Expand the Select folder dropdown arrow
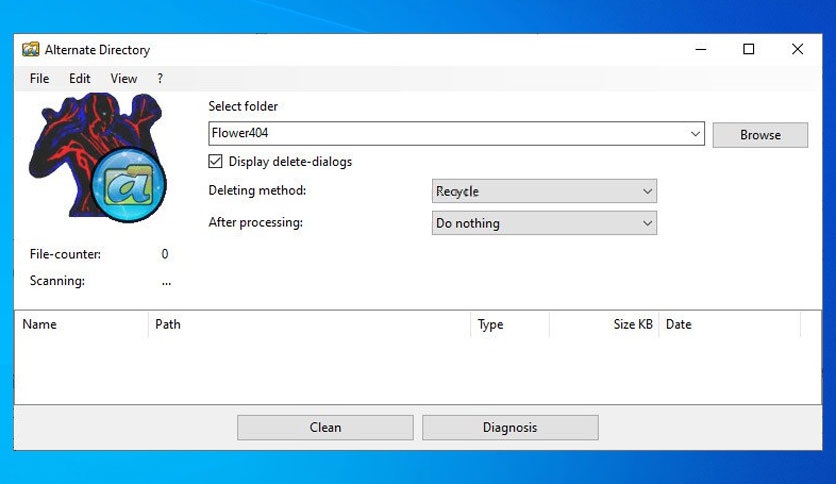836x484 pixels. (x=695, y=134)
